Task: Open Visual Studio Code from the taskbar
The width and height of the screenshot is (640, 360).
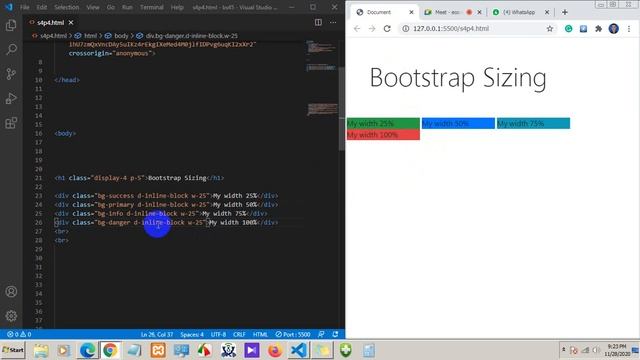Action: (299, 350)
